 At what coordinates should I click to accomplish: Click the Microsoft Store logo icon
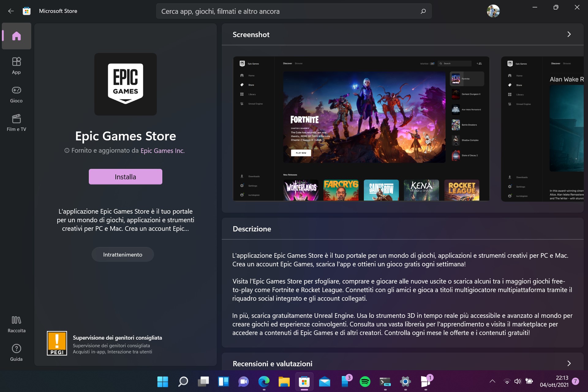tap(27, 11)
